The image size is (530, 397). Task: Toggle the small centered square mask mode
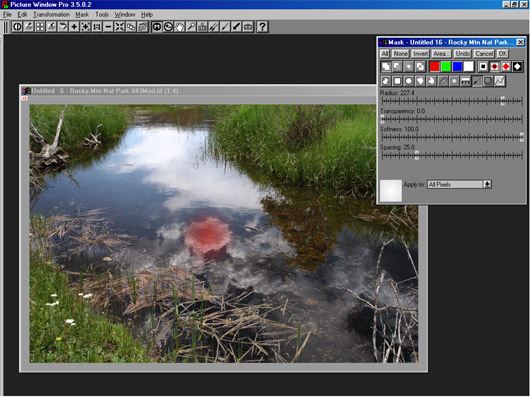coord(409,67)
